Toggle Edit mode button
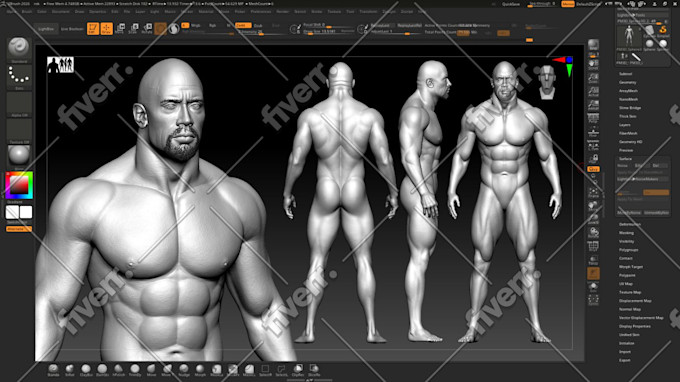 coord(93,29)
